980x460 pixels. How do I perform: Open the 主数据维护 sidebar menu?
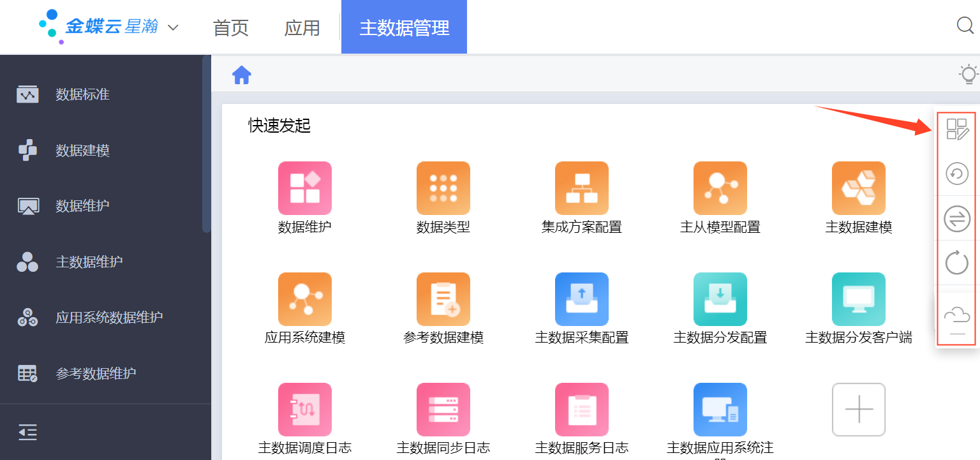105,262
